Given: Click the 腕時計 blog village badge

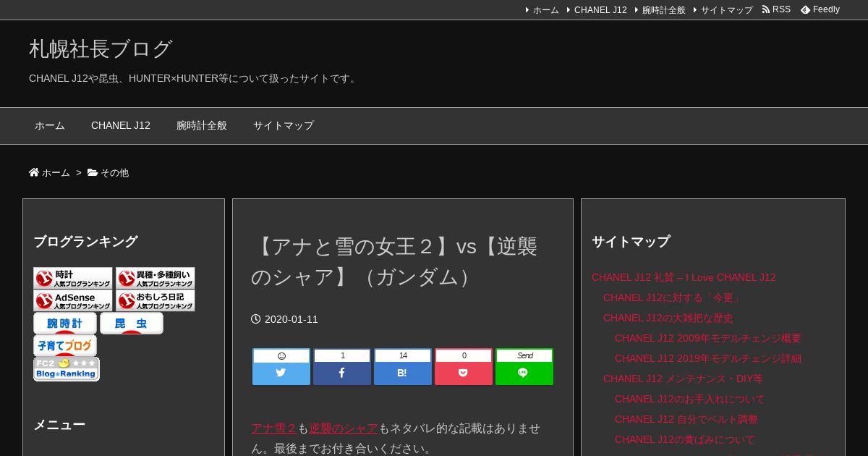Looking at the screenshot, I should tap(65, 324).
